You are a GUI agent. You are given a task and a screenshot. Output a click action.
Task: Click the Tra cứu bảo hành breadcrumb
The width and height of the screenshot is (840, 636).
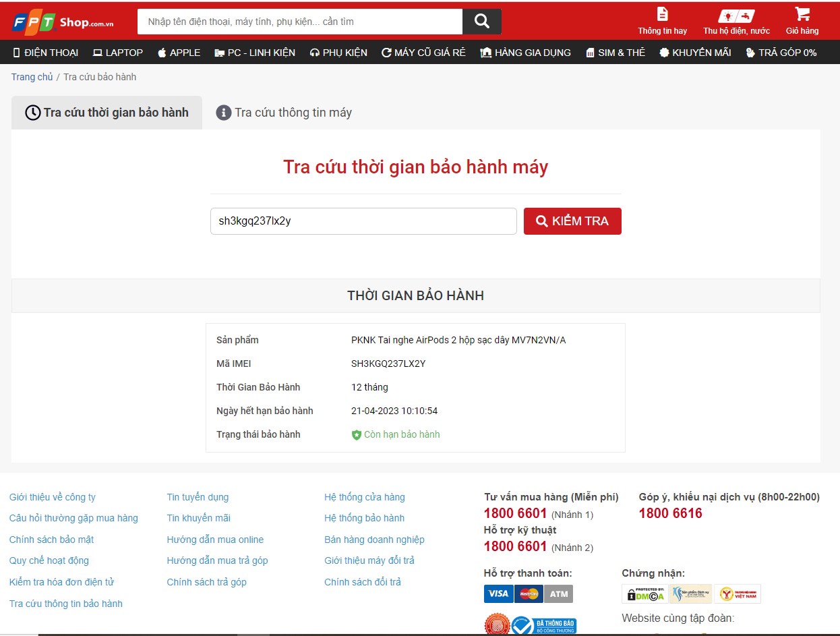tap(100, 77)
